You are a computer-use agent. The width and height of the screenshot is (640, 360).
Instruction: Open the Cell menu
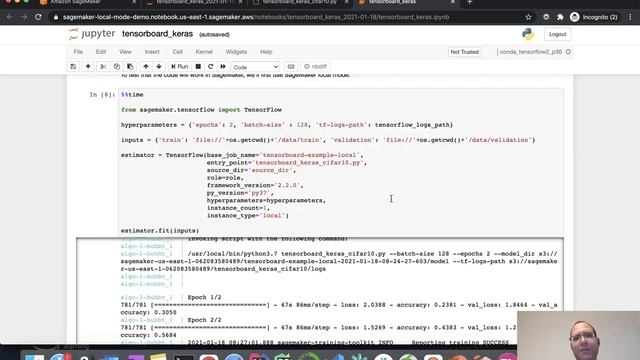coord(178,52)
